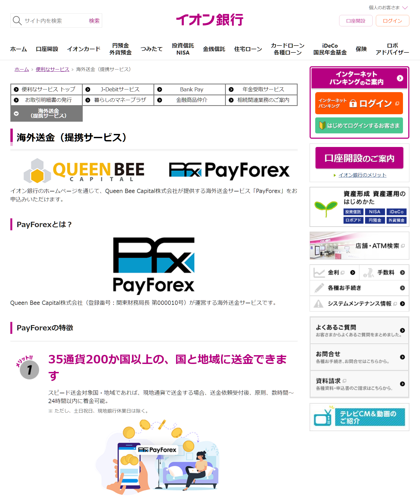Screen dimensions: 420x504
Task: Open the イオン銀行のメリット link
Action: [x=362, y=175]
